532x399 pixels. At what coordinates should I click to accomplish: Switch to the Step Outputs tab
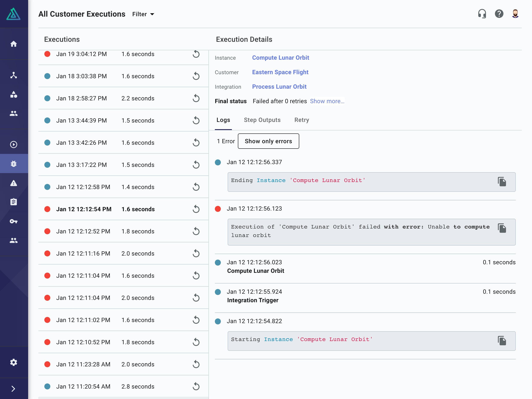click(262, 120)
